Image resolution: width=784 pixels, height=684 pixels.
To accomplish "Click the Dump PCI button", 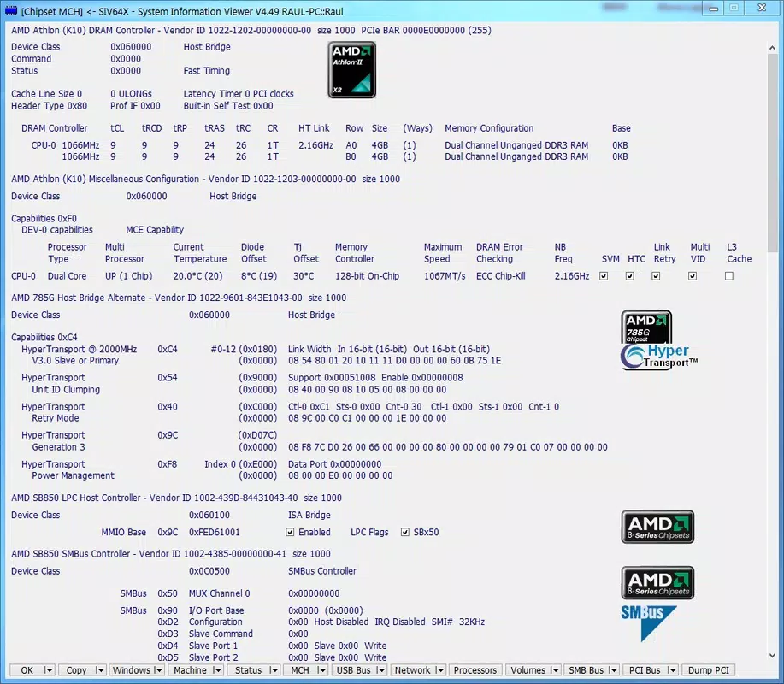I will 709,670.
